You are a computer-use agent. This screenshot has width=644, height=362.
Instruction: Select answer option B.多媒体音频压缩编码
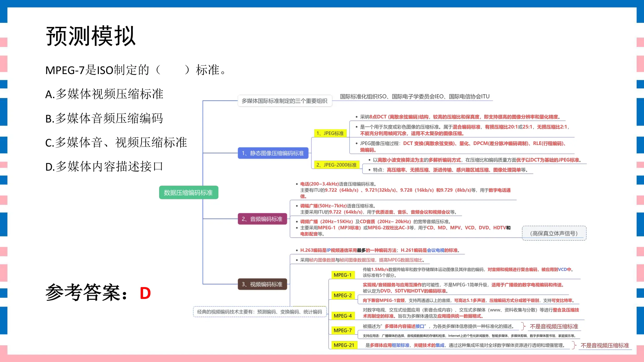tap(104, 118)
